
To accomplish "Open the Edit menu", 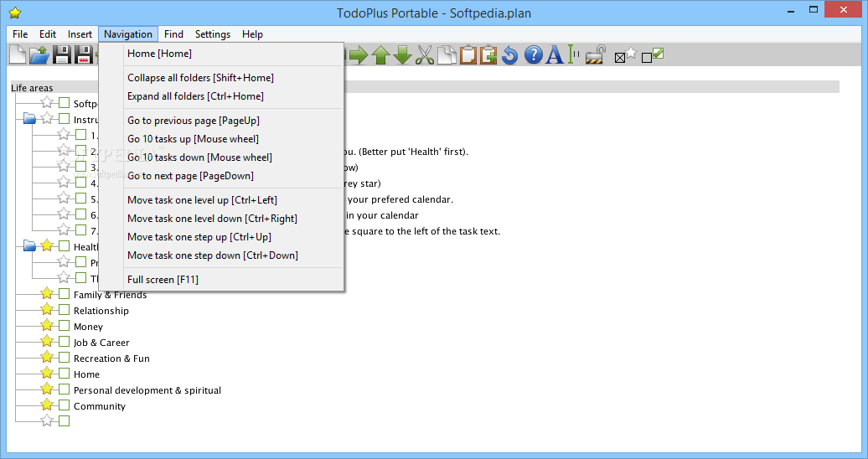I will [x=48, y=34].
